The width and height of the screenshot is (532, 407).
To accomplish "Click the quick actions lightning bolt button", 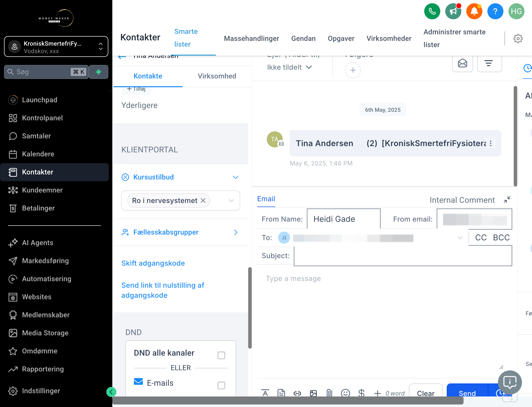I will pyautogui.click(x=99, y=72).
